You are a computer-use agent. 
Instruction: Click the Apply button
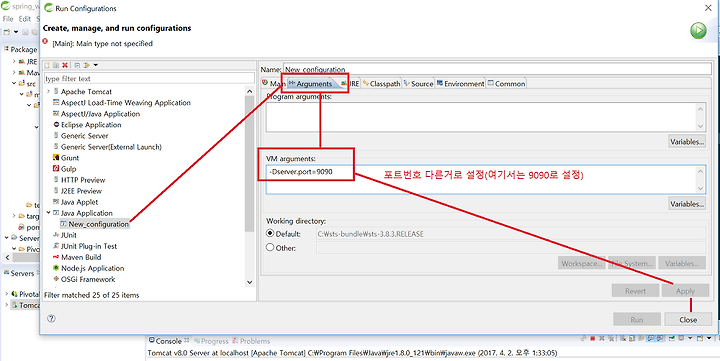click(685, 291)
